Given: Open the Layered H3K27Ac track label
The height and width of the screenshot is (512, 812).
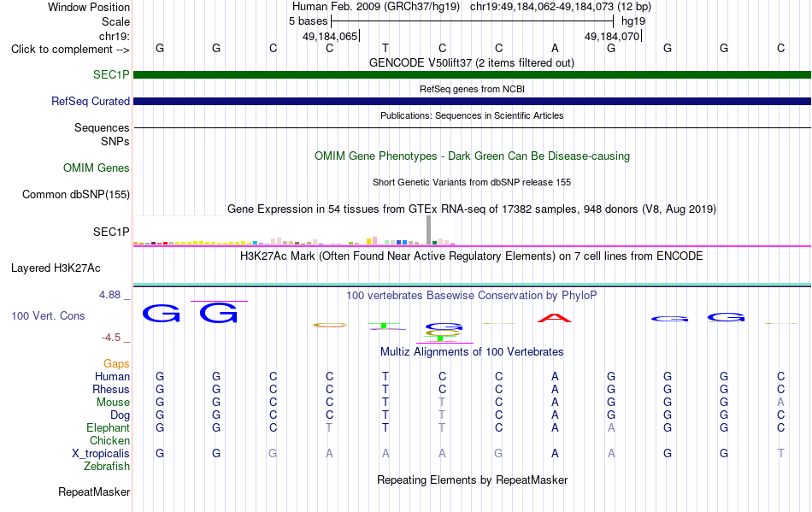Looking at the screenshot, I should [56, 268].
